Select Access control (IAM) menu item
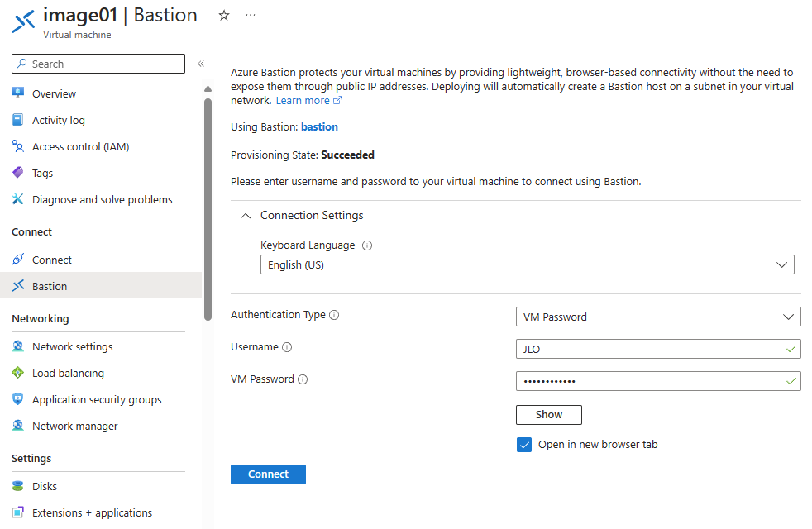The height and width of the screenshot is (529, 812). pyautogui.click(x=81, y=146)
